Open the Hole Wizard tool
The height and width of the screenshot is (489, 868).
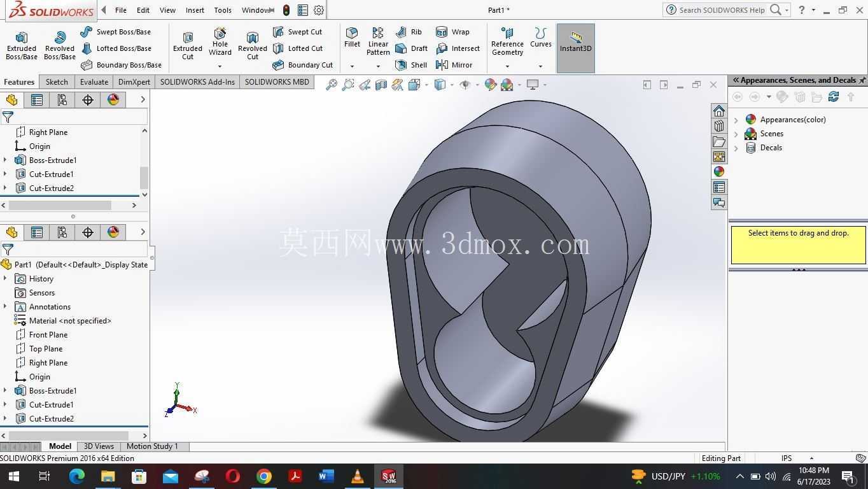pyautogui.click(x=220, y=42)
